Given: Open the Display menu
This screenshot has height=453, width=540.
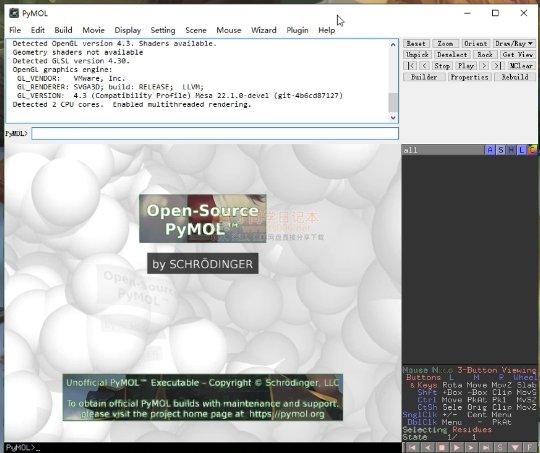Looking at the screenshot, I should pos(127,30).
